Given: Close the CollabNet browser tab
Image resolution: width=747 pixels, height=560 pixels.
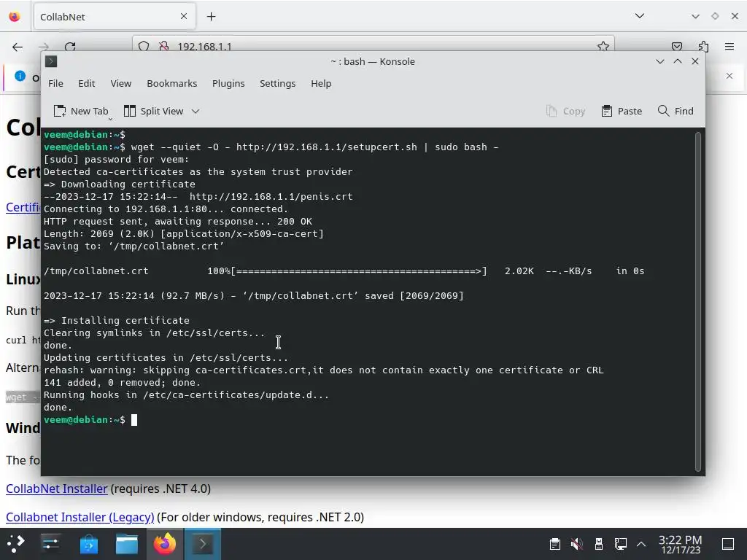Looking at the screenshot, I should (x=183, y=16).
